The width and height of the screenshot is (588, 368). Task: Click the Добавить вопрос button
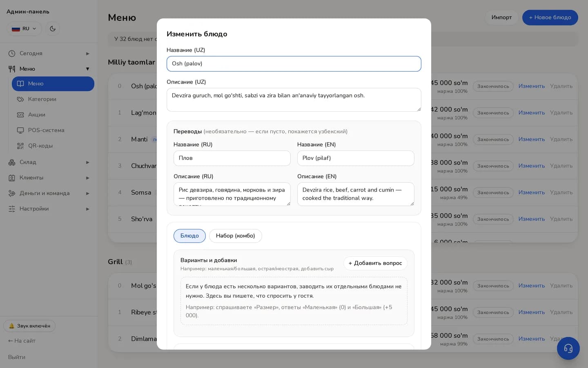pyautogui.click(x=375, y=263)
